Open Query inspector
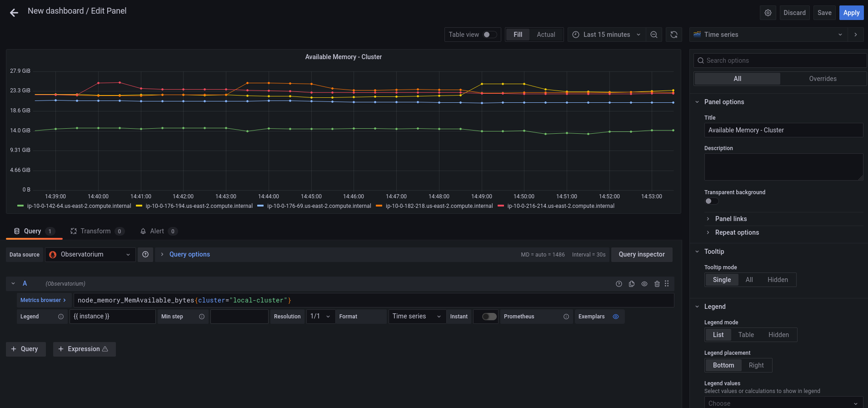This screenshot has width=868, height=408. tap(642, 255)
